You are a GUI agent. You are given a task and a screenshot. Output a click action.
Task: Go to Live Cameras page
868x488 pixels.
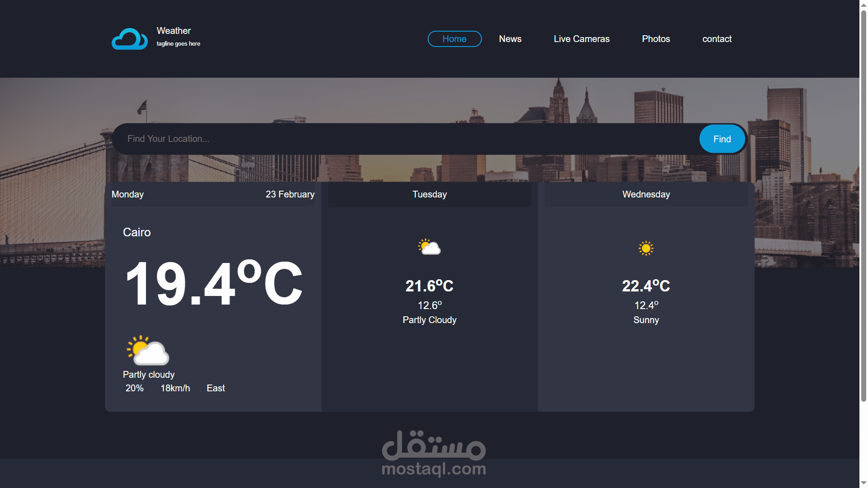(581, 39)
